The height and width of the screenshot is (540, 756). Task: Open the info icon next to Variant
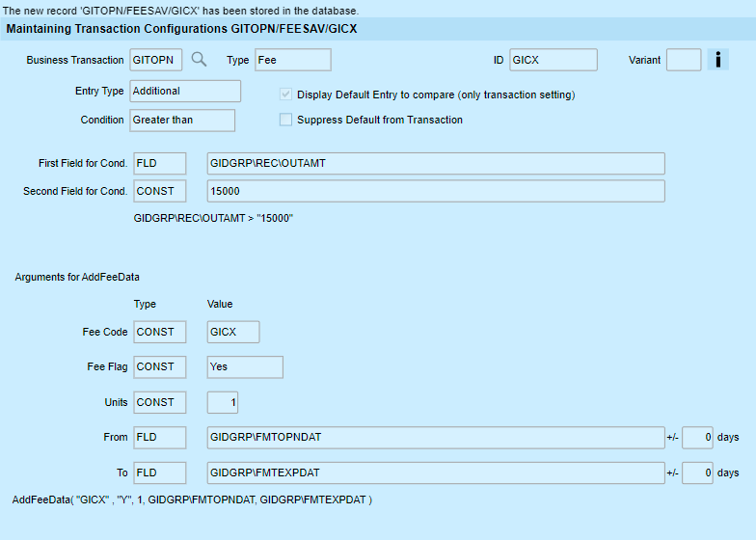[x=717, y=60]
